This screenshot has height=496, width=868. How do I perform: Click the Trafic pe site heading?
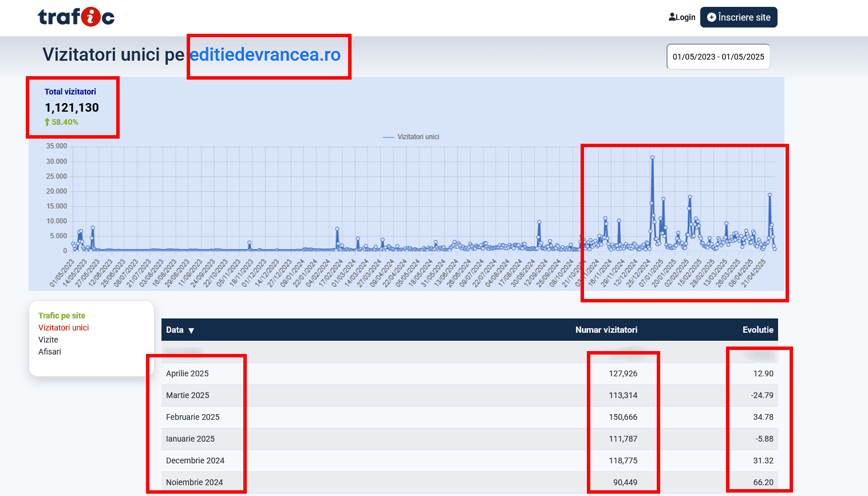pyautogui.click(x=62, y=316)
